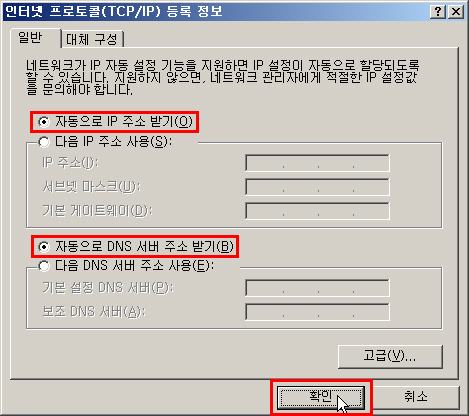The height and width of the screenshot is (416, 469).
Task: Click the 서브넷 마스크 input field
Action: click(x=317, y=187)
